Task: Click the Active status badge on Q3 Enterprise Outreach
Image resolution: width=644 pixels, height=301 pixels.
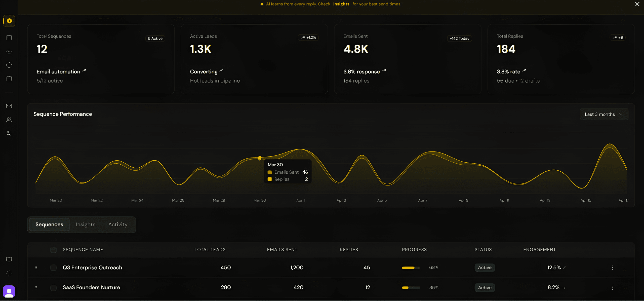Action: (485, 268)
